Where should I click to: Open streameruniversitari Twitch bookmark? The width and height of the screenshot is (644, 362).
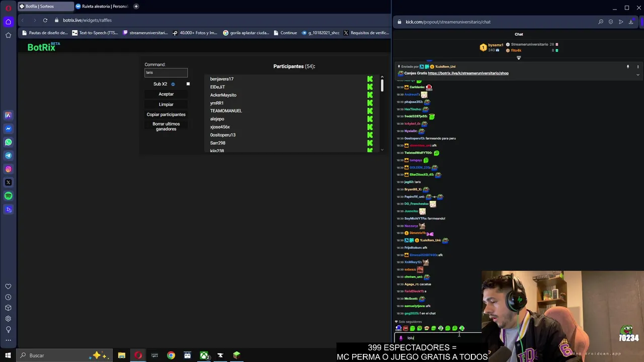click(145, 33)
